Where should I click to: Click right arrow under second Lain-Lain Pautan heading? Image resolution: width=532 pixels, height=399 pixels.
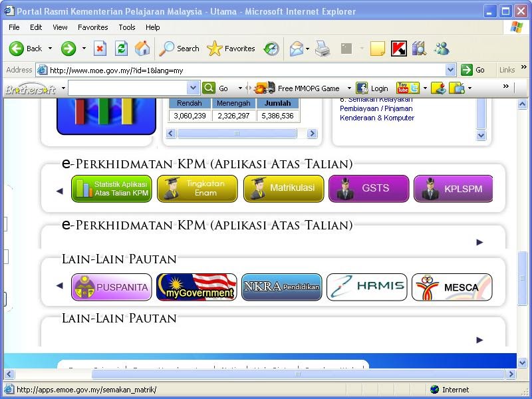479,340
